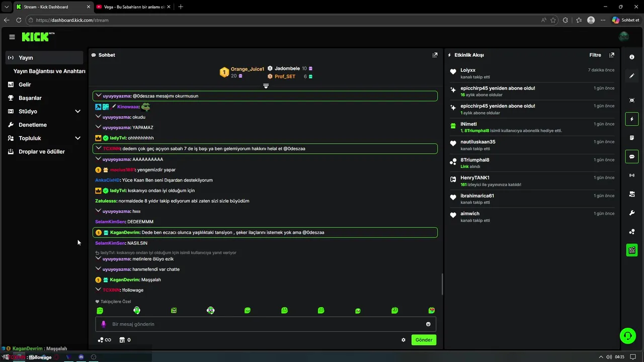Open the Jadombele username in the leaderboard
This screenshot has height=362, width=644.
coord(287,68)
